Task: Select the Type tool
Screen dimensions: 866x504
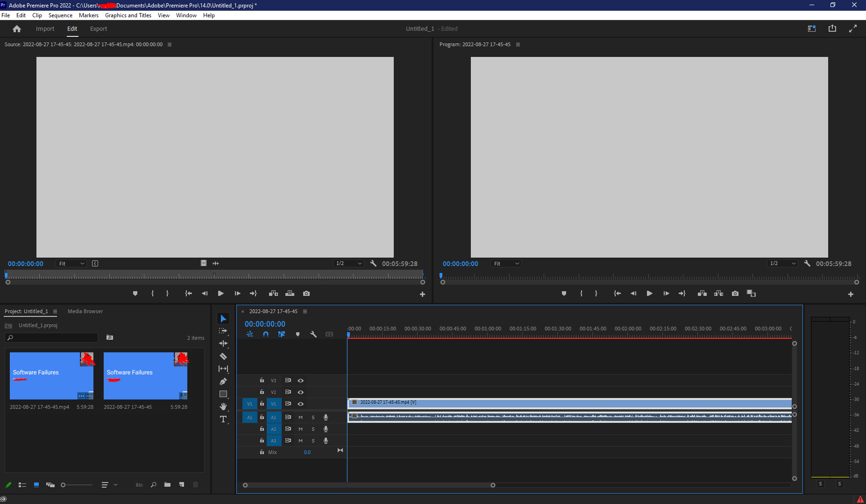Action: 223,419
